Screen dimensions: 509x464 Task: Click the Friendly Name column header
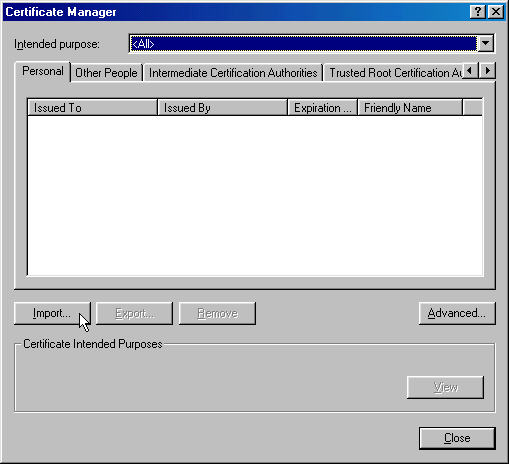point(410,107)
